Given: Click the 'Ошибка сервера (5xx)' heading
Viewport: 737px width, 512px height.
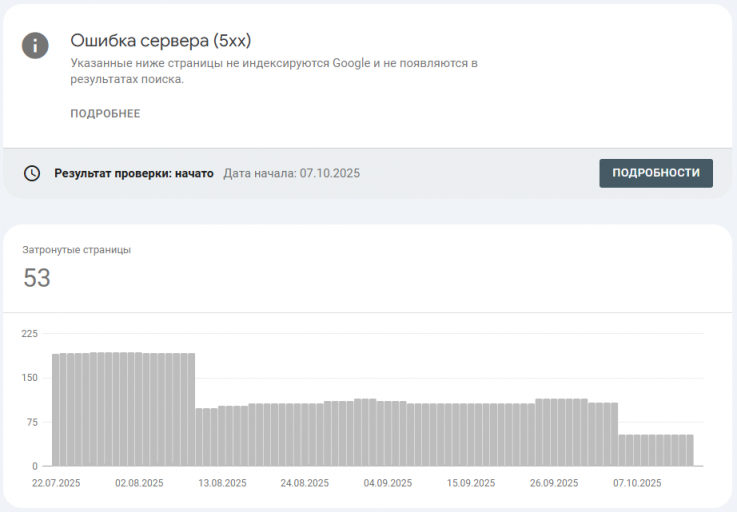Looking at the screenshot, I should coord(161,40).
